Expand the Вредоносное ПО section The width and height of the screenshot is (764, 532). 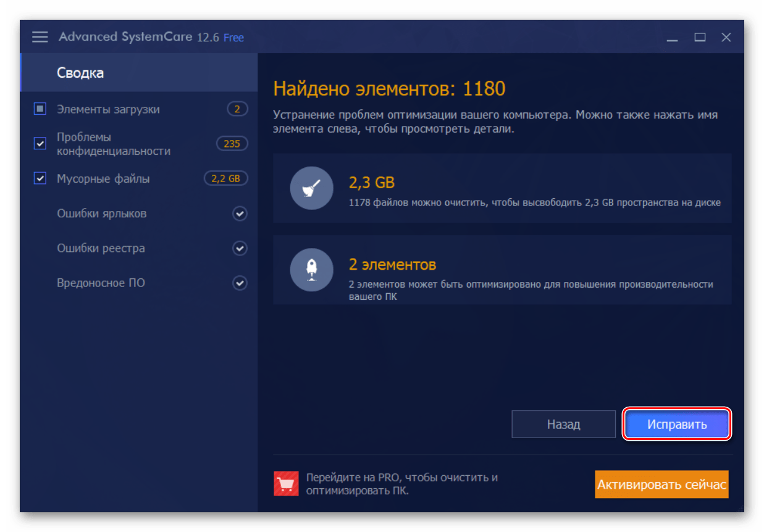click(x=240, y=283)
